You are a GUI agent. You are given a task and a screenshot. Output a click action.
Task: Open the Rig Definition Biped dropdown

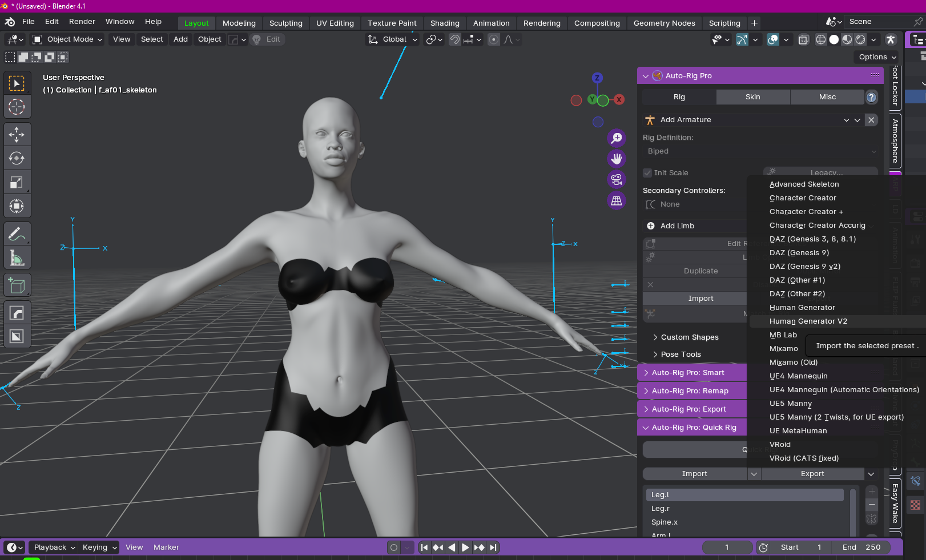tap(760, 151)
